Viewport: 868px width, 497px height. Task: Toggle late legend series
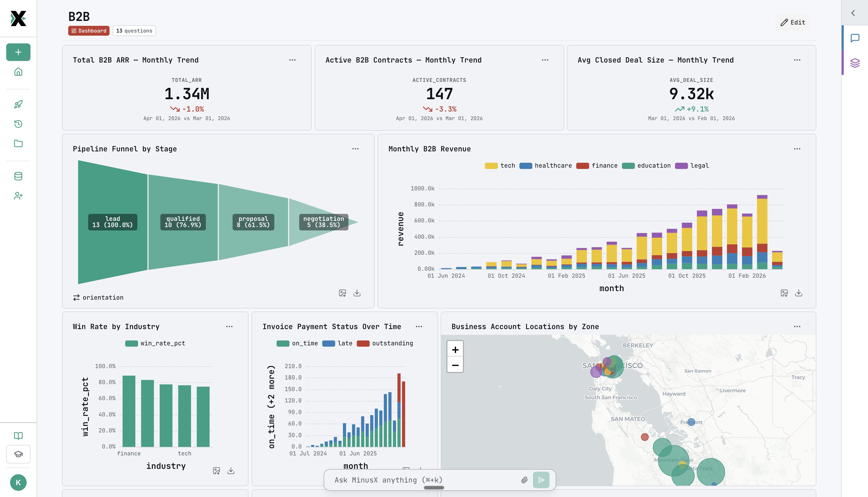337,343
